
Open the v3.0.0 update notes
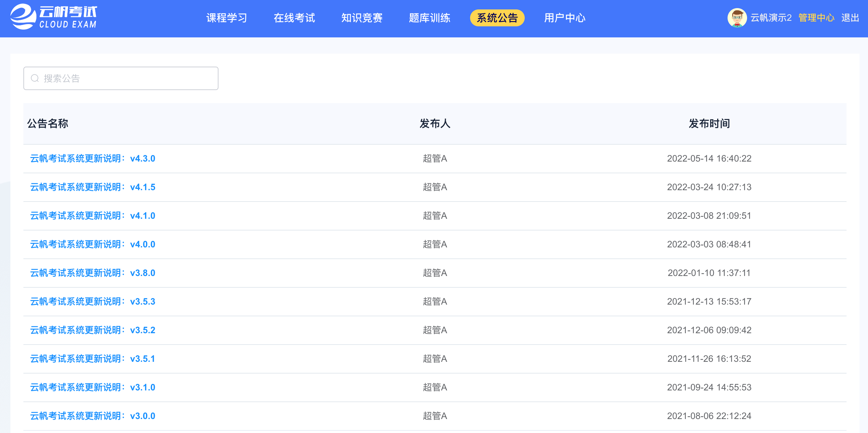coord(93,416)
